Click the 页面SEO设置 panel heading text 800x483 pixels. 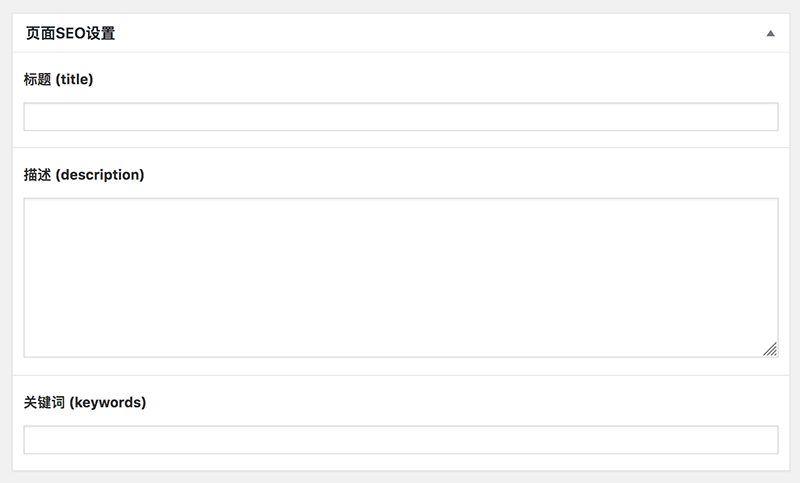(70, 33)
